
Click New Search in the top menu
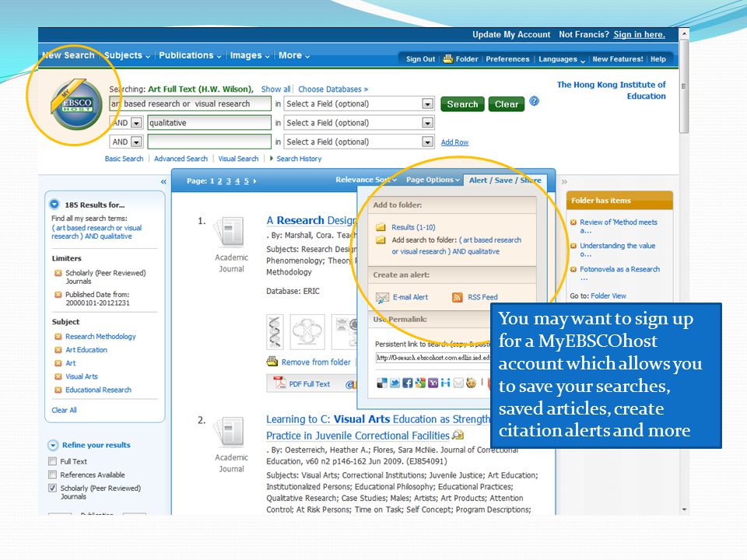tap(68, 55)
